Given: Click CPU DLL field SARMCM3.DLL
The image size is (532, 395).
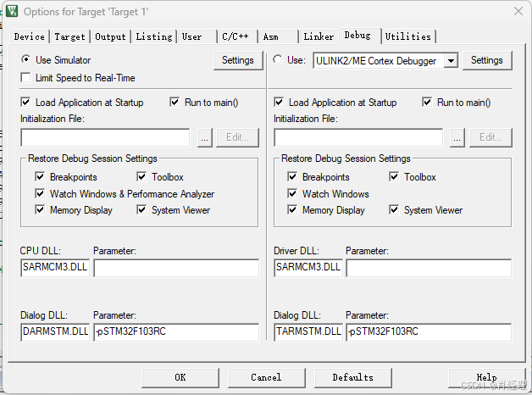Looking at the screenshot, I should pyautogui.click(x=55, y=268).
